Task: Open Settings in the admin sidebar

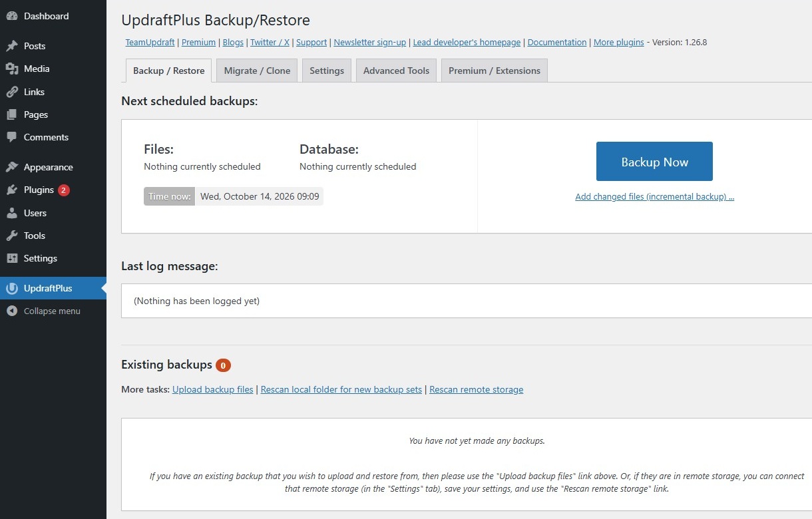Action: pos(41,258)
